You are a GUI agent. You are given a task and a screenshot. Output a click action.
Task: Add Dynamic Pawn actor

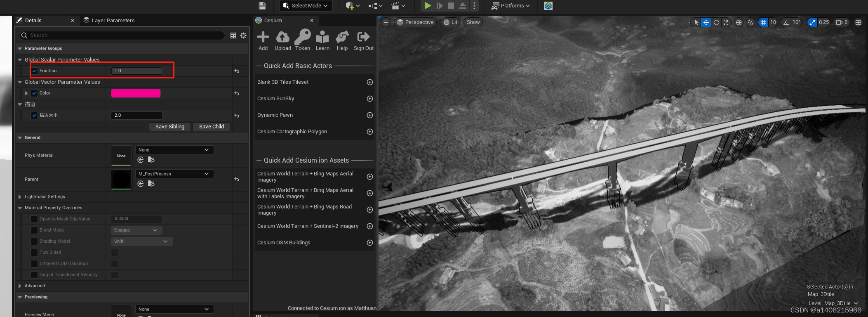point(370,115)
